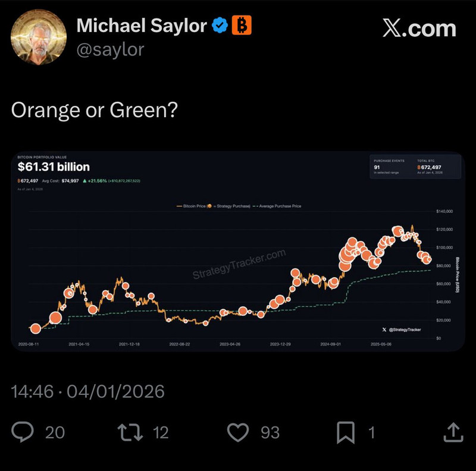Toggle the Average Purchase Price legend entry
Screen dimensions: 476x471
pos(278,206)
